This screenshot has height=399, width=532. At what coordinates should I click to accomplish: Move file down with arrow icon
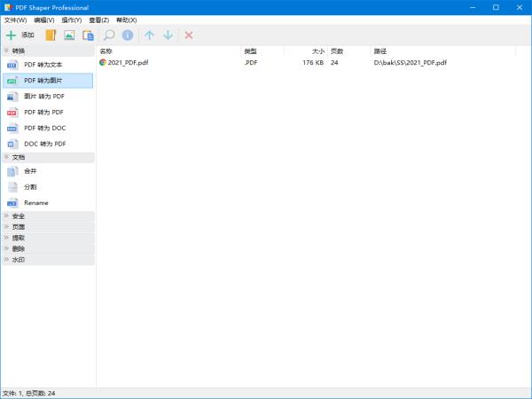[168, 35]
